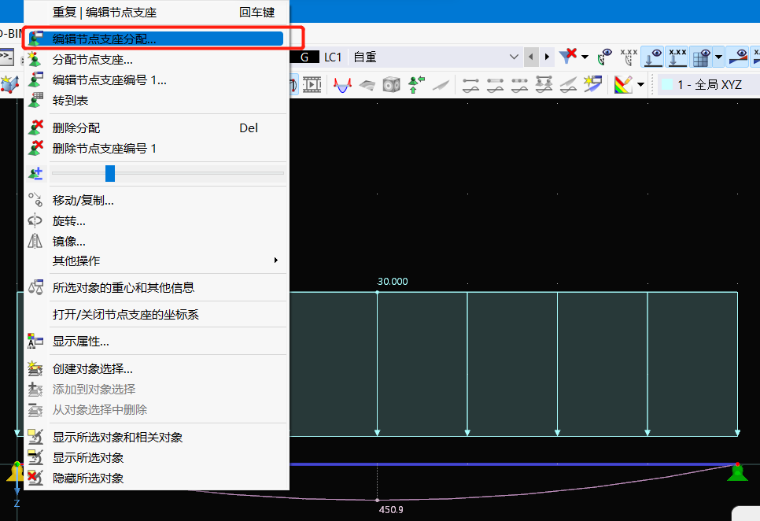
Task: Open the filter dropdown arrow
Action: click(x=585, y=57)
